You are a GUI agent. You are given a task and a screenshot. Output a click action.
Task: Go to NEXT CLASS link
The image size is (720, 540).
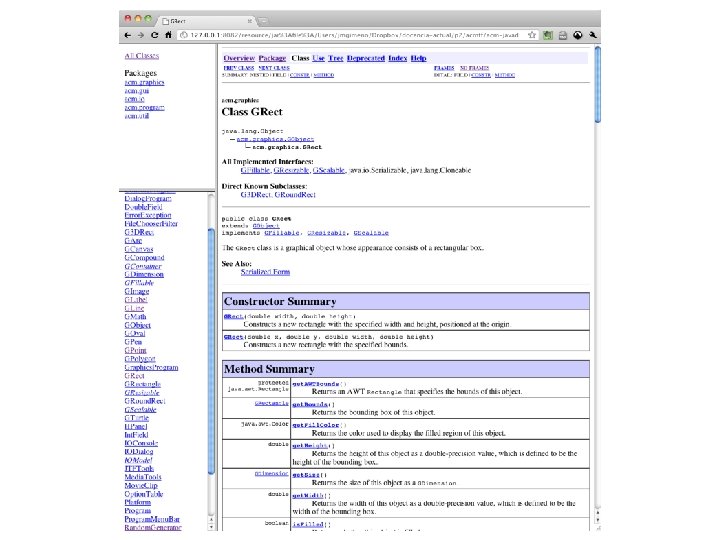(x=274, y=68)
